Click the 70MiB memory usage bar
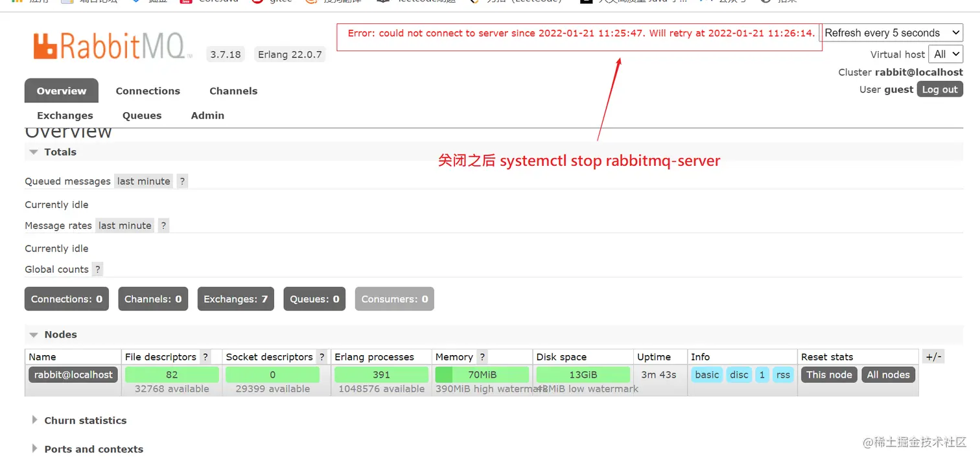Screen dimensions: 980x462 point(482,375)
